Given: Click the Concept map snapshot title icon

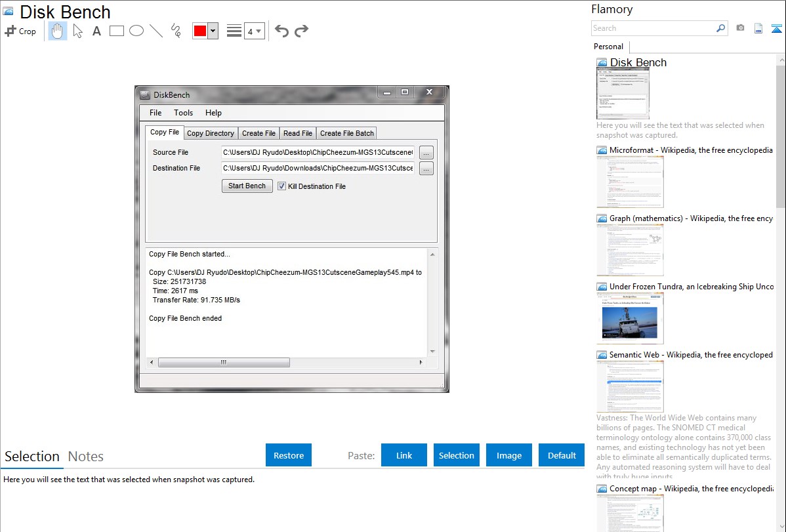Looking at the screenshot, I should [602, 488].
